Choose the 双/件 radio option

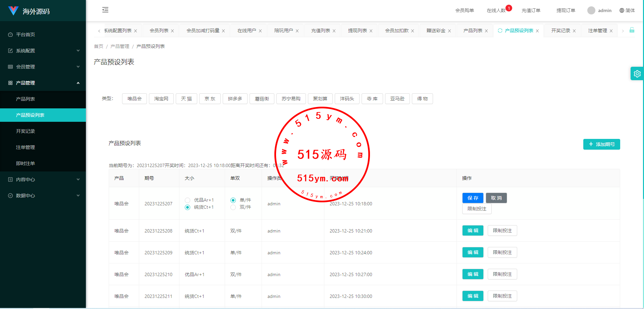point(233,207)
